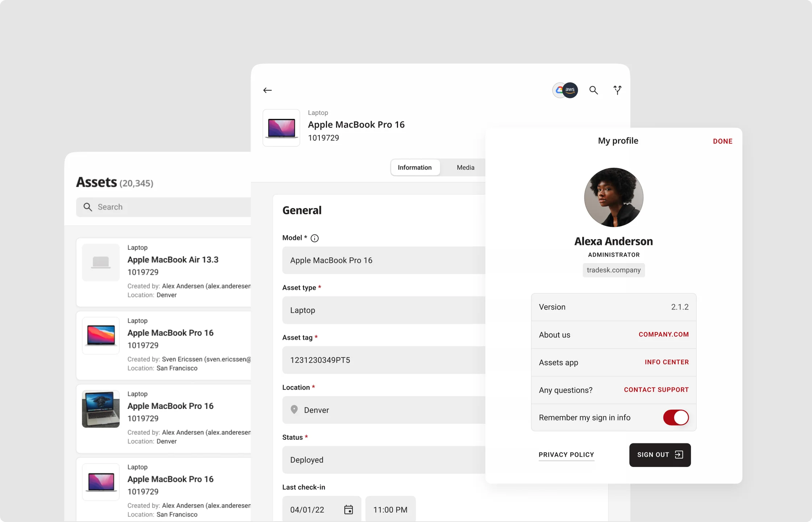The width and height of the screenshot is (812, 522).
Task: Click the Version 2.1.2 value
Action: click(680, 307)
